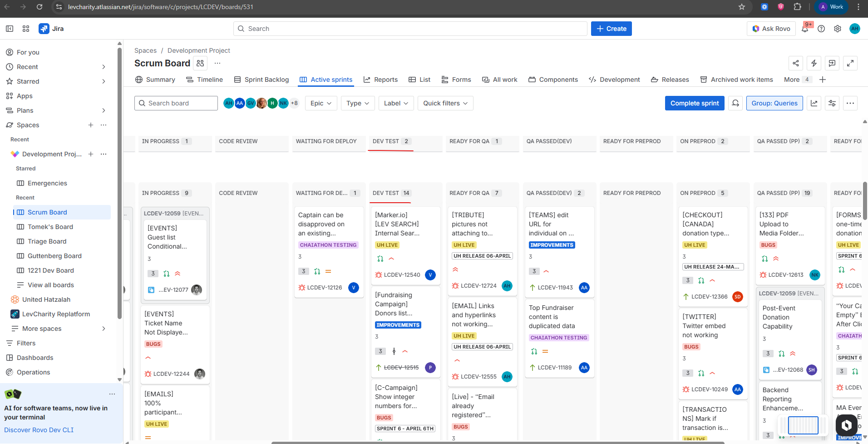Viewport: 868px width, 444px height.
Task: Switch to the Sprint Backlog tab
Action: coord(261,80)
